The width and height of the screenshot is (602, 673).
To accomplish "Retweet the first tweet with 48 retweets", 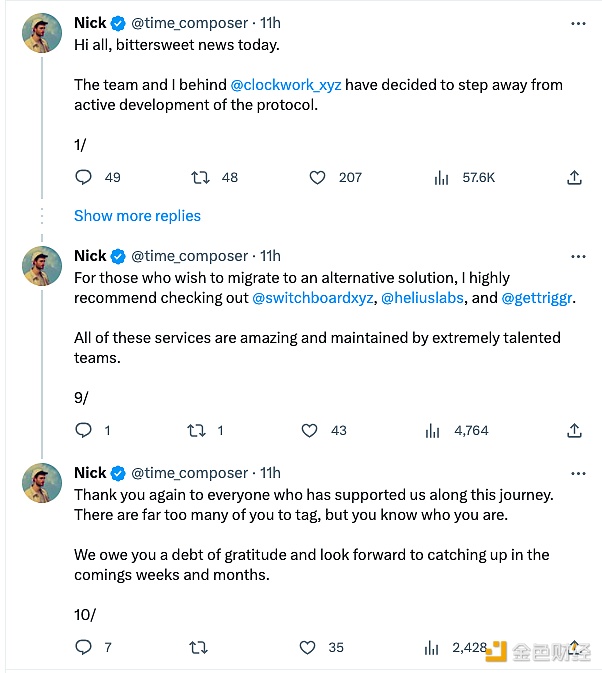I will [x=200, y=178].
